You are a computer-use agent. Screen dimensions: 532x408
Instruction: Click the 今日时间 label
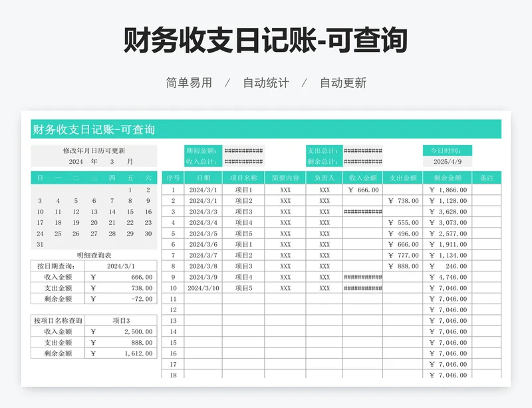pyautogui.click(x=447, y=151)
